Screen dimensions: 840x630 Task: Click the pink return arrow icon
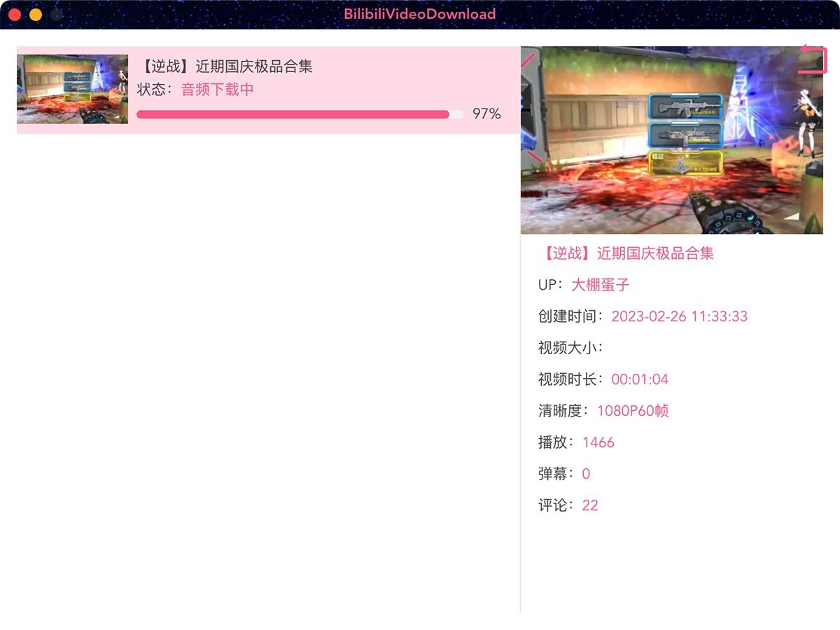(x=813, y=59)
